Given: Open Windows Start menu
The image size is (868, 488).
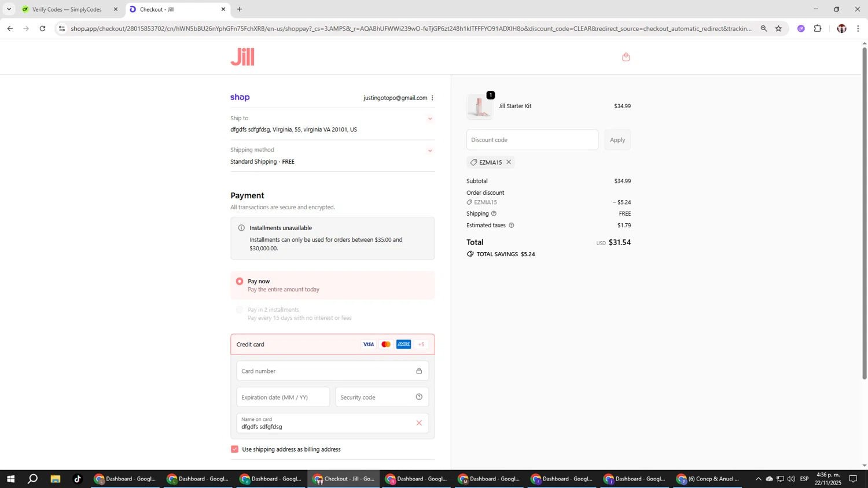Looking at the screenshot, I should [x=10, y=479].
